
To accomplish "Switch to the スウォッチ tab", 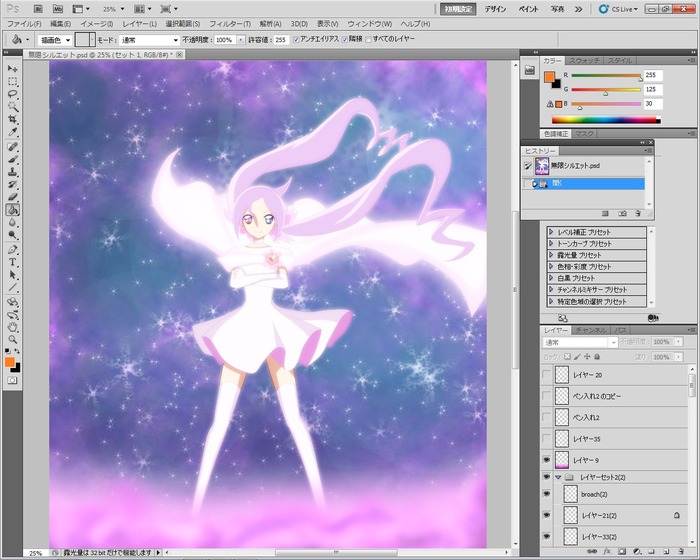I will tap(584, 60).
